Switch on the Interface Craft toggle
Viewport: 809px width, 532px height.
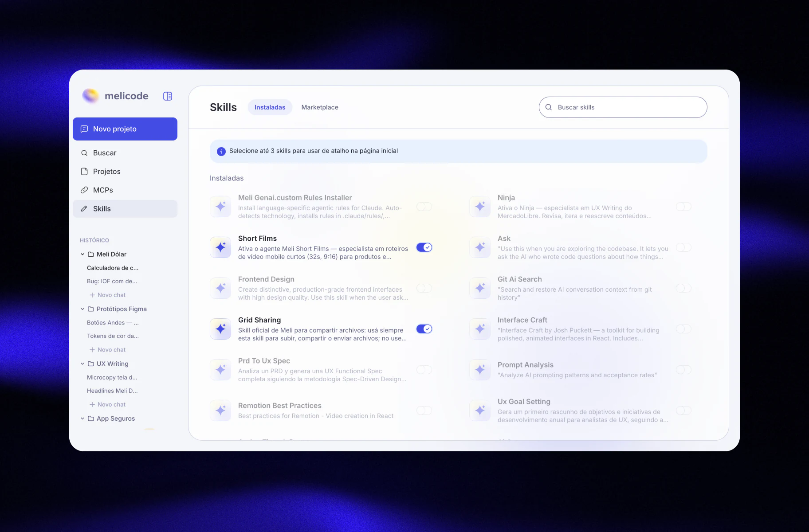pyautogui.click(x=683, y=329)
